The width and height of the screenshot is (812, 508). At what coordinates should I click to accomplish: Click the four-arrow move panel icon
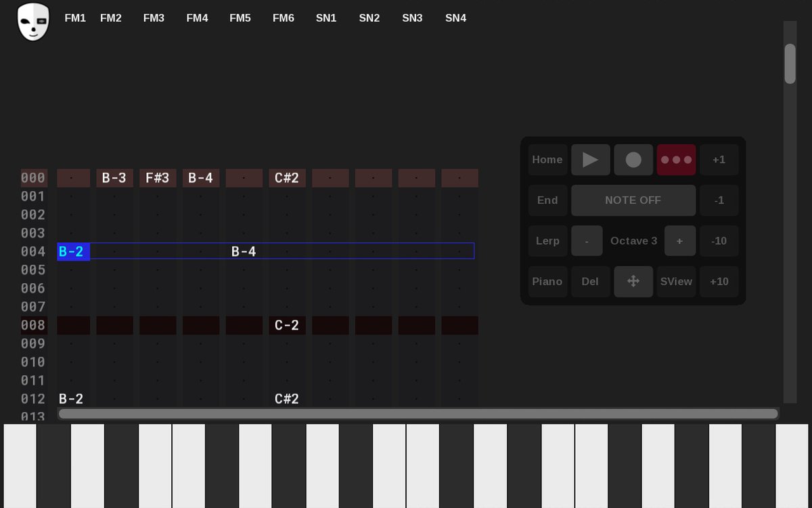click(x=633, y=282)
